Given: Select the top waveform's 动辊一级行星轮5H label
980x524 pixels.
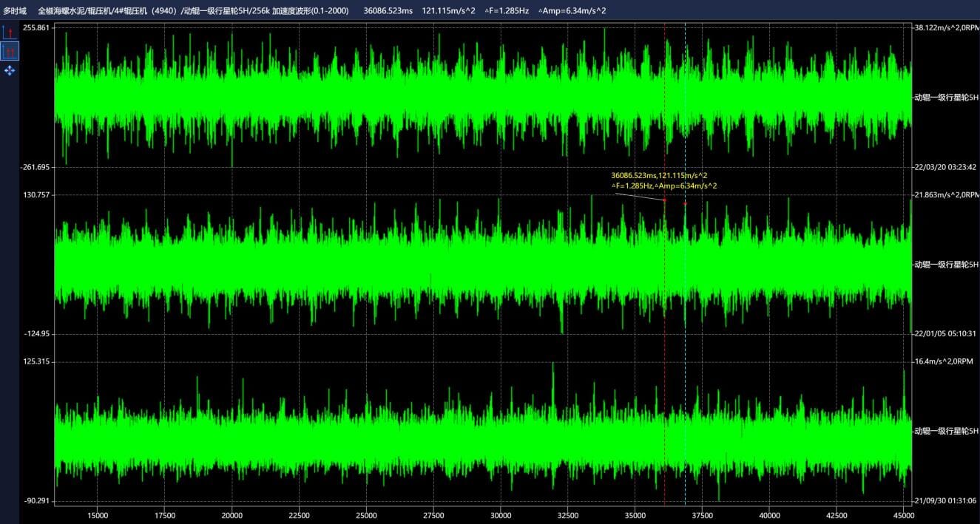Looking at the screenshot, I should pyautogui.click(x=946, y=97).
